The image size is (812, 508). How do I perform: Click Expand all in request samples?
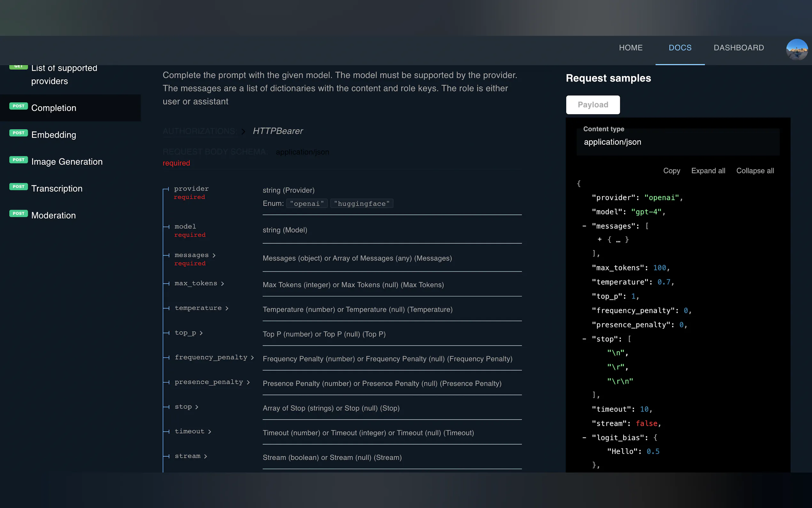pos(708,171)
